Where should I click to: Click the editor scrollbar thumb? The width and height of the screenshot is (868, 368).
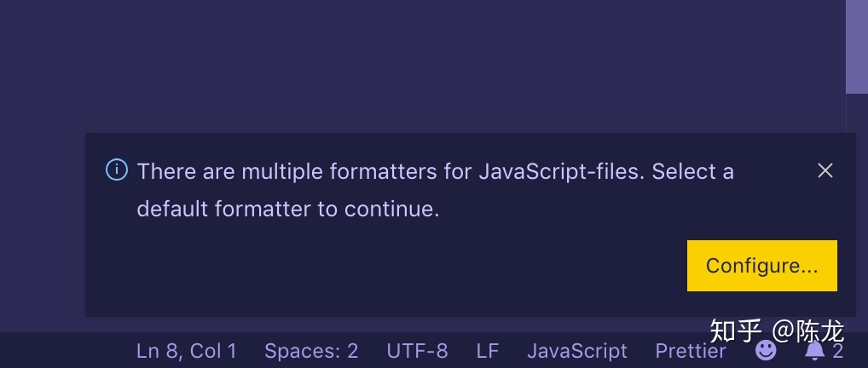tap(856, 47)
